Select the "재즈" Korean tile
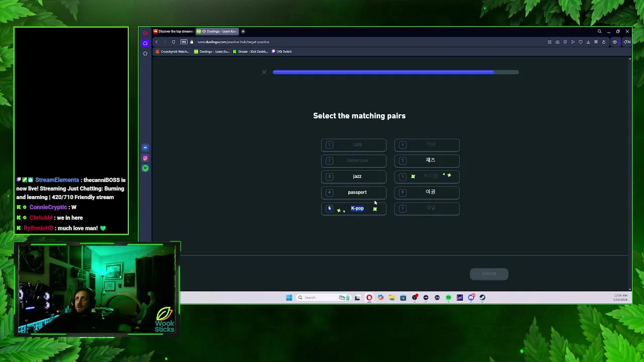Image resolution: width=644 pixels, height=362 pixels. [427, 160]
